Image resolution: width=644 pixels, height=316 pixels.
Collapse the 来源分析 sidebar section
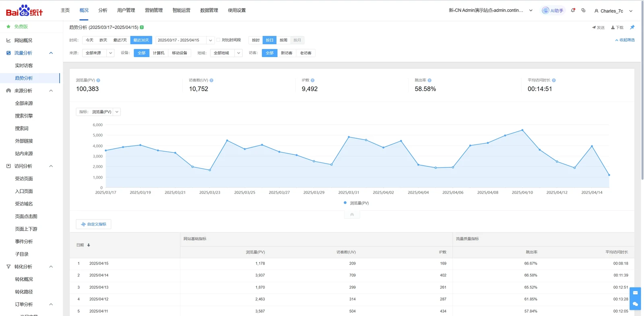(51, 91)
